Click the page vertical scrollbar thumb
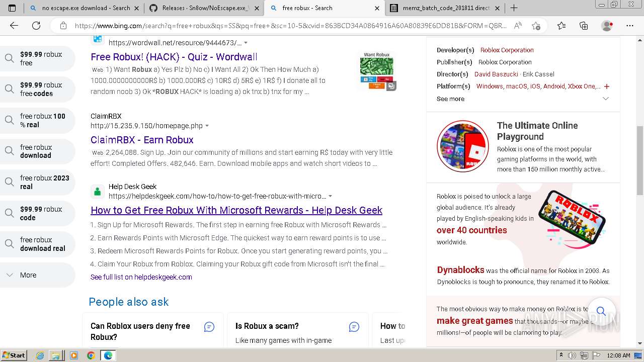The width and height of the screenshot is (644, 362). coord(639,161)
